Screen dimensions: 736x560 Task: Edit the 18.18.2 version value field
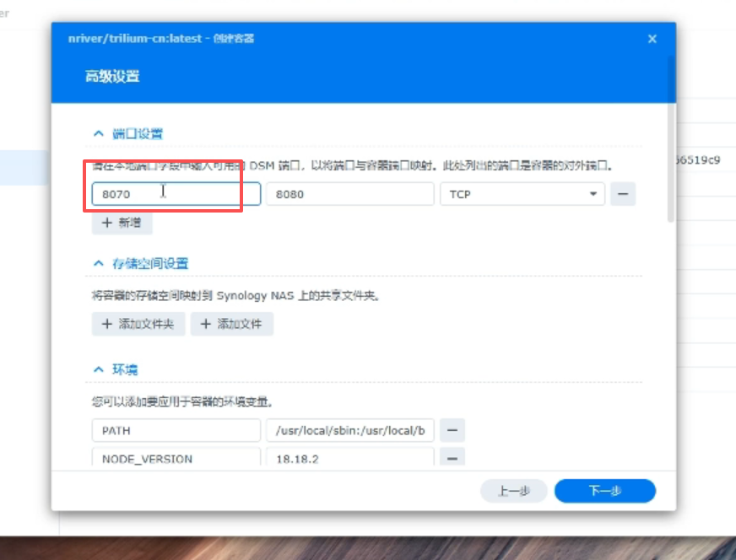click(349, 459)
